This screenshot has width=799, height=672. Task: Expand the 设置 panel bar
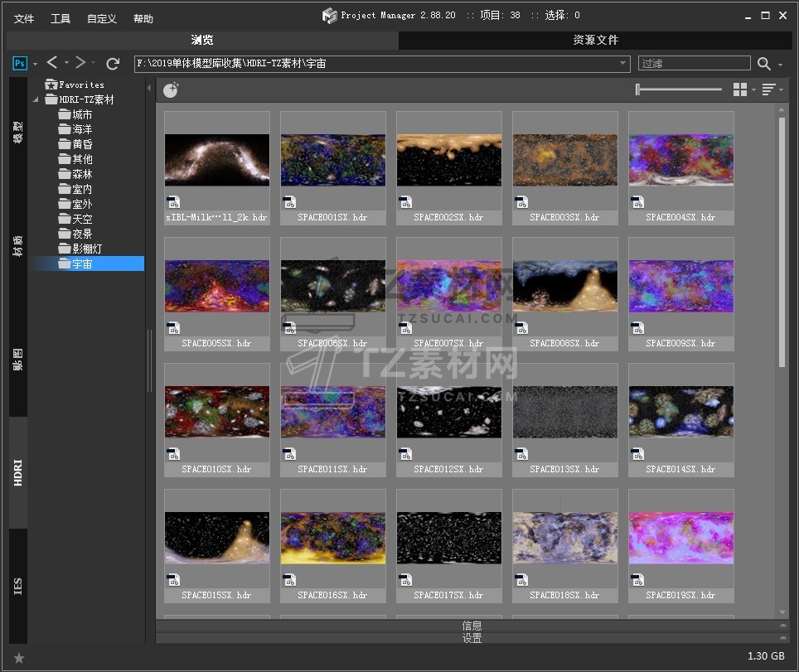(x=472, y=638)
